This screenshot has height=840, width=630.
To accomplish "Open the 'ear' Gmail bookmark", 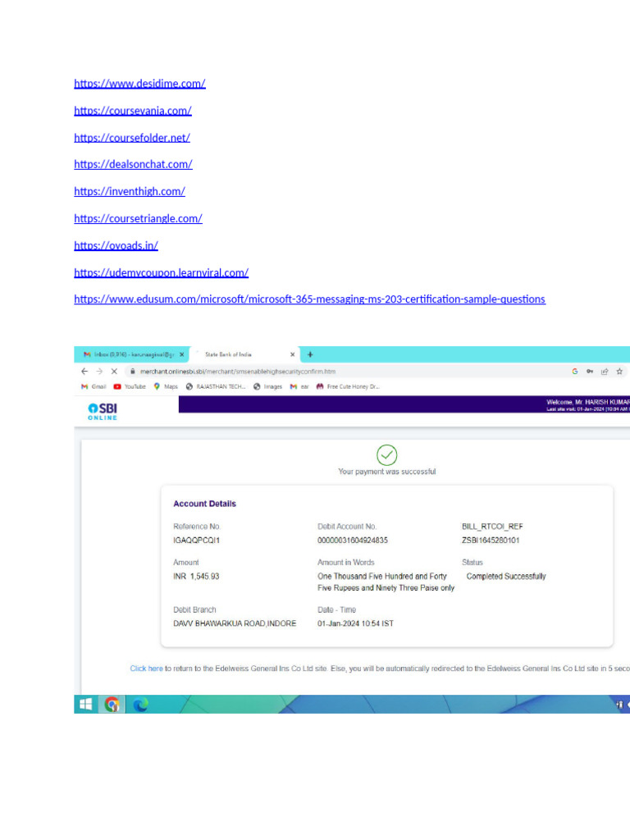I will 299,386.
